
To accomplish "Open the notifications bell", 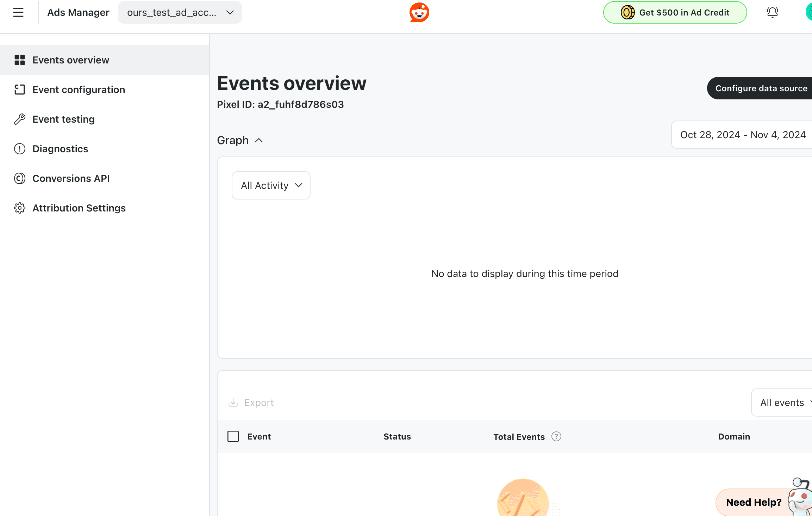I will point(772,13).
